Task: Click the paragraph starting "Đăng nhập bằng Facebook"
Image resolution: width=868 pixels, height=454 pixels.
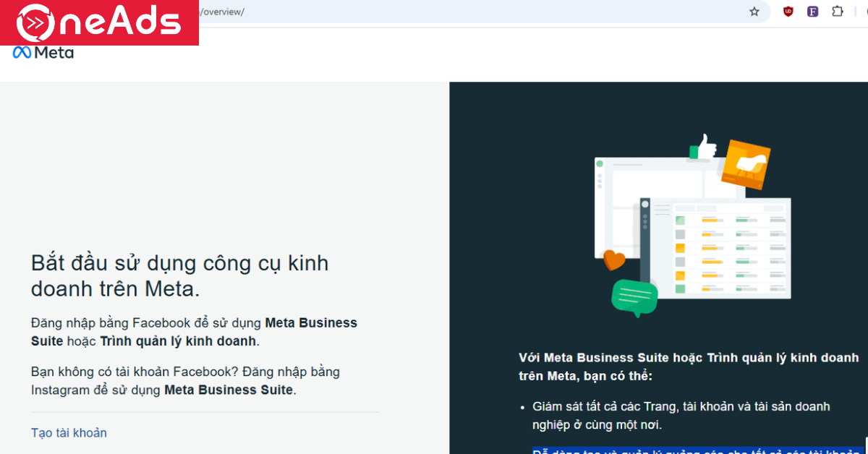Action: point(194,332)
